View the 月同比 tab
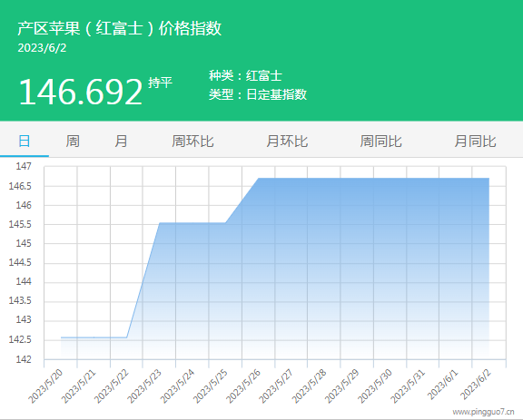The height and width of the screenshot is (420, 523). [x=475, y=141]
